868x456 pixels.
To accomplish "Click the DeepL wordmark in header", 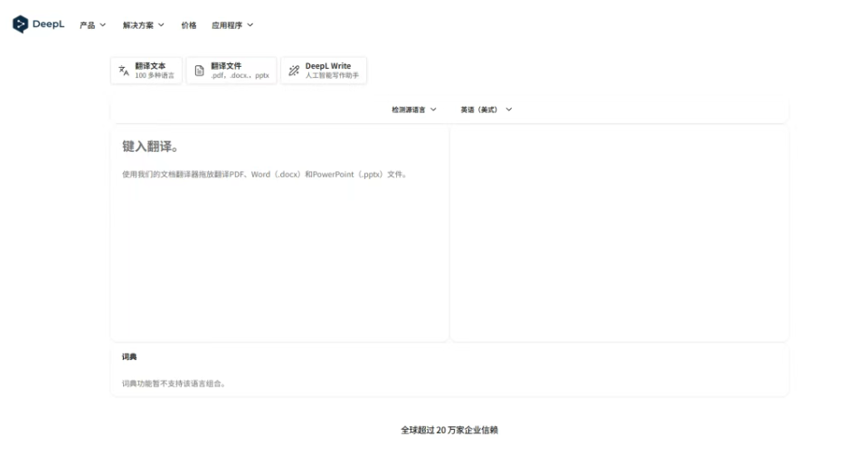I will pyautogui.click(x=48, y=24).
